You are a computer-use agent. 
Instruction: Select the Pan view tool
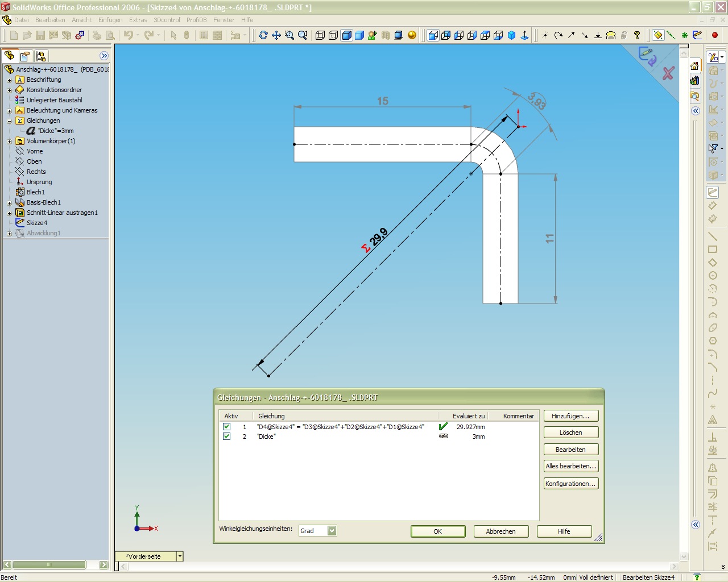point(276,35)
